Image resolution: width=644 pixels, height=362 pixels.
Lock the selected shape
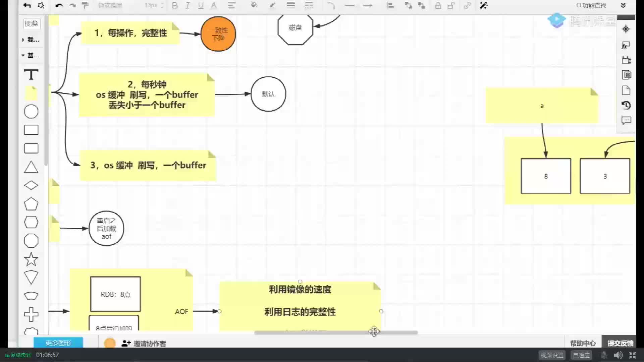438,5
